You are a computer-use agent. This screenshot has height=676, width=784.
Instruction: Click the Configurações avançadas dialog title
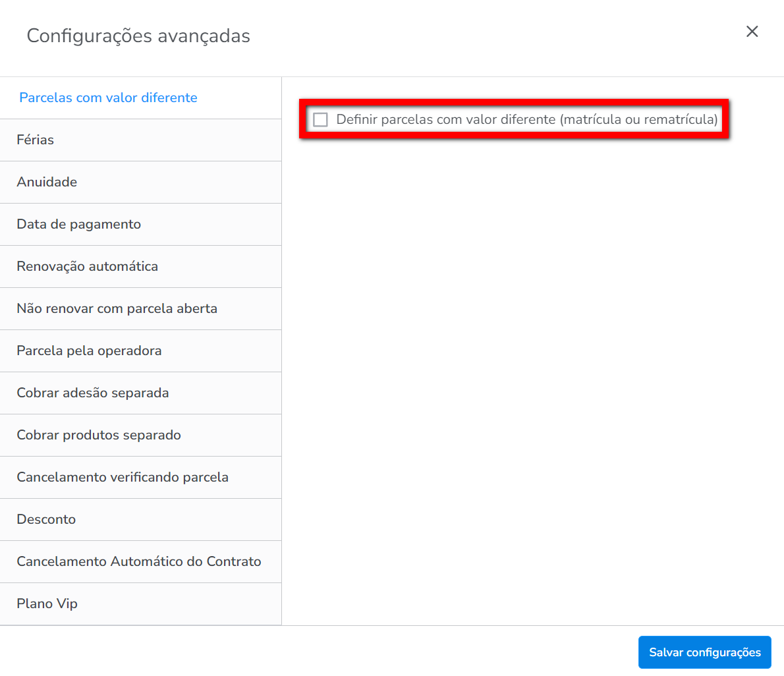tap(138, 36)
